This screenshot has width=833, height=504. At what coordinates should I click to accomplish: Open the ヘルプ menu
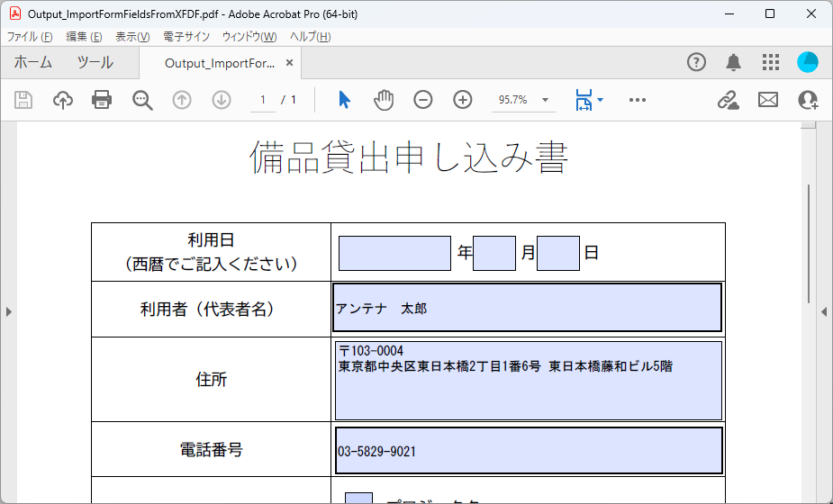pos(311,37)
